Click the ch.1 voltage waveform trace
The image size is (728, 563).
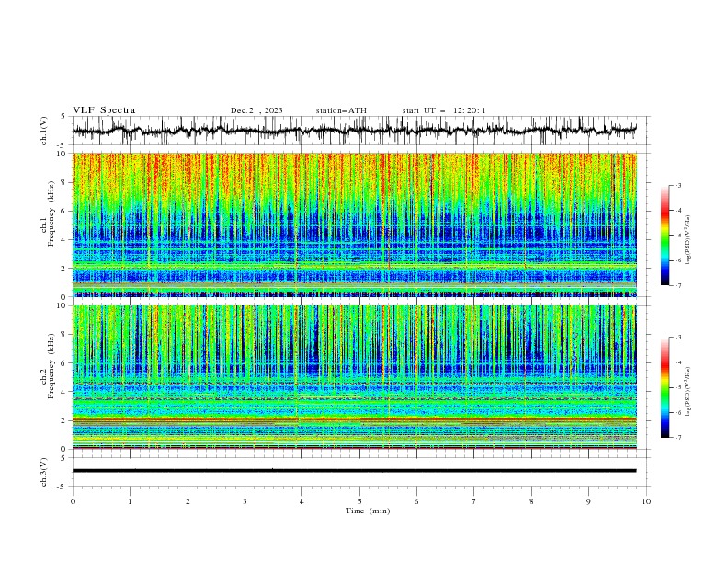tap(354, 131)
